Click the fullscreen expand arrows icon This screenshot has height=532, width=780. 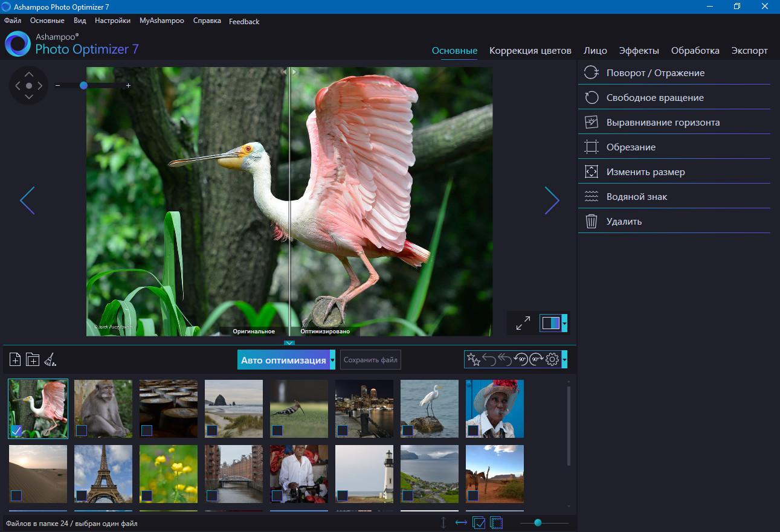[523, 323]
